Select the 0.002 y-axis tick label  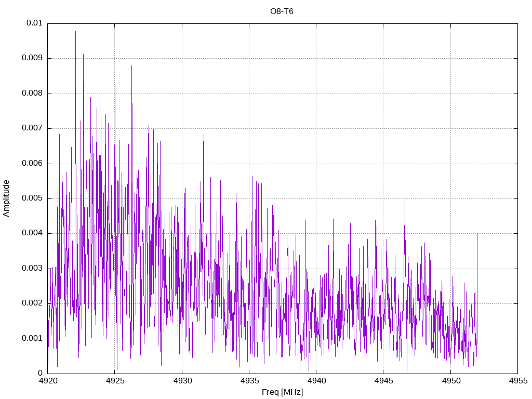pos(32,303)
